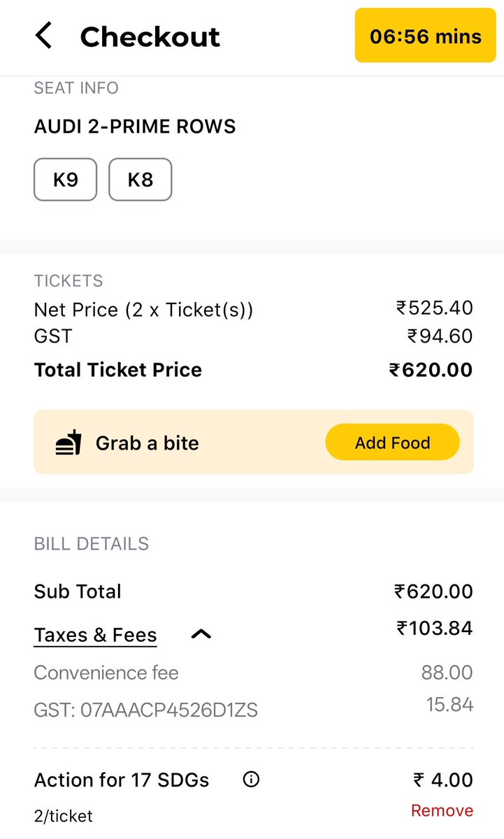This screenshot has width=504, height=839.
Task: Select seat chip K8
Action: click(x=141, y=180)
